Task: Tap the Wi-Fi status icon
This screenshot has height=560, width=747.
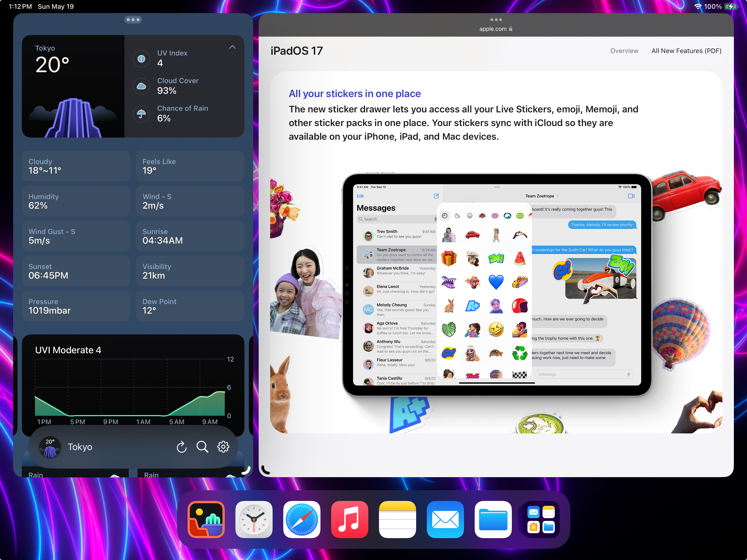Action: pos(698,6)
